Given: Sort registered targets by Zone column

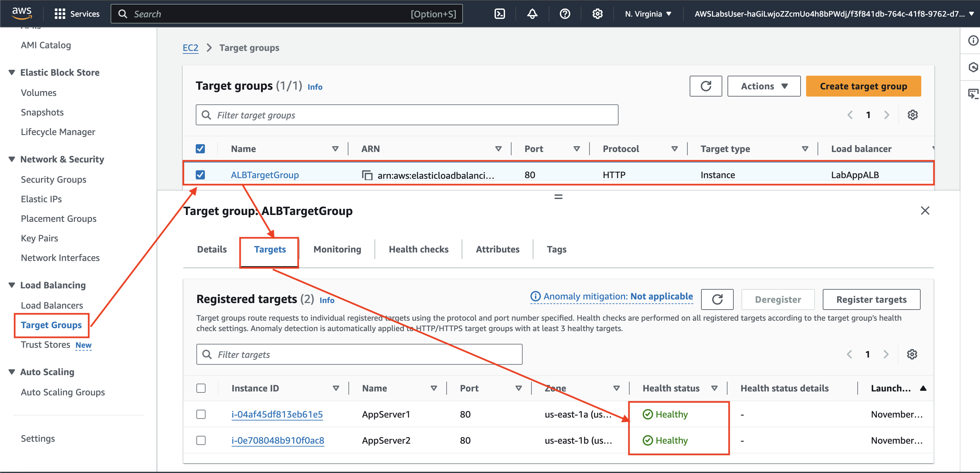Looking at the screenshot, I should tap(616, 388).
